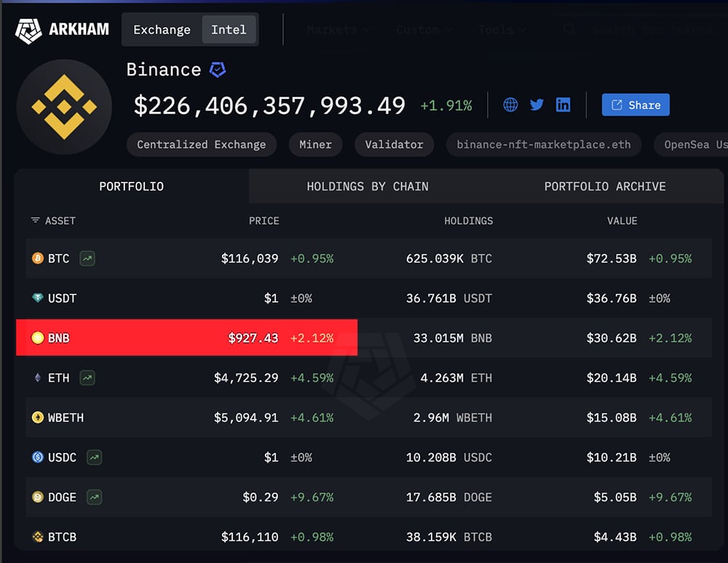Click the Share button
This screenshot has width=728, height=563.
click(636, 105)
